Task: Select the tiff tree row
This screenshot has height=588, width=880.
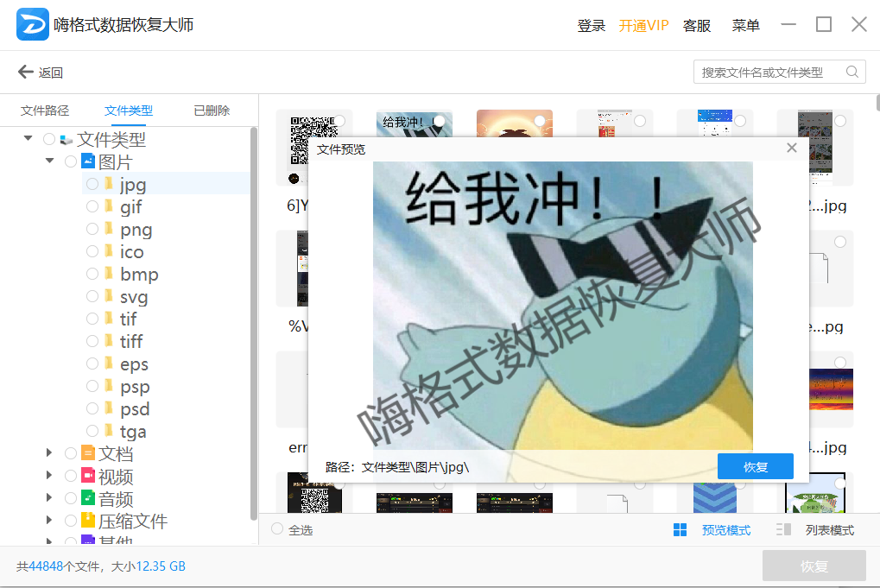Action: pyautogui.click(x=166, y=341)
